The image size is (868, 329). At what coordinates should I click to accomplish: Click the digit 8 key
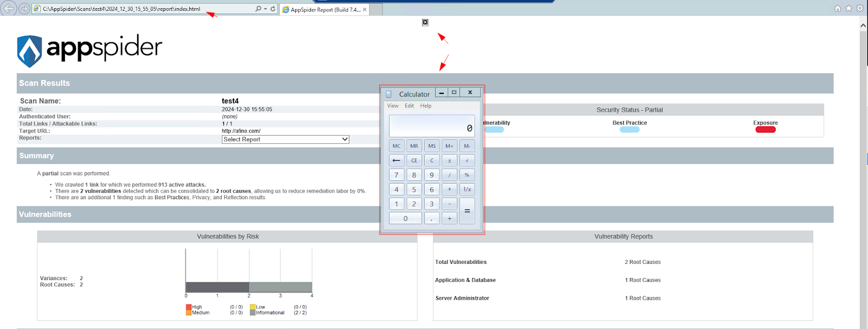[414, 175]
